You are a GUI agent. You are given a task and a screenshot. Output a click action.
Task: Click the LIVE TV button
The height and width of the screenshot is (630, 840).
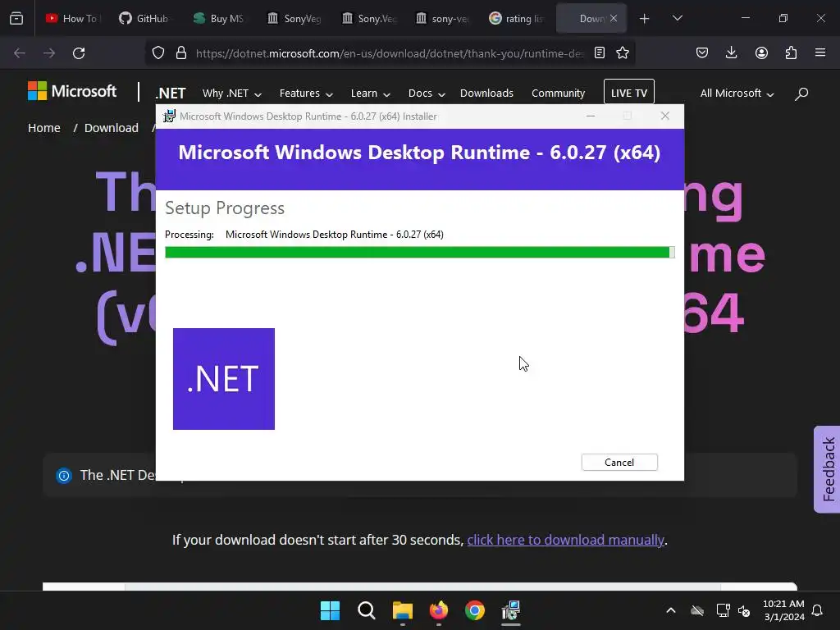tap(629, 92)
